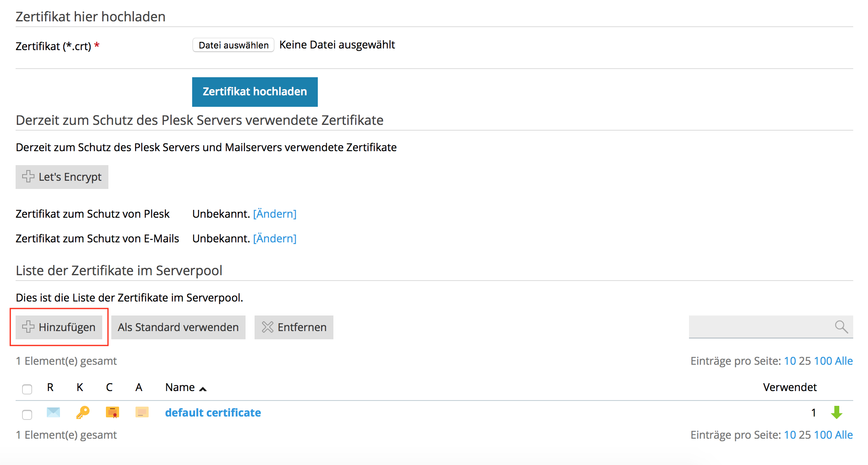Set bottom entries per page to Alle
Image resolution: width=868 pixels, height=465 pixels.
point(844,435)
